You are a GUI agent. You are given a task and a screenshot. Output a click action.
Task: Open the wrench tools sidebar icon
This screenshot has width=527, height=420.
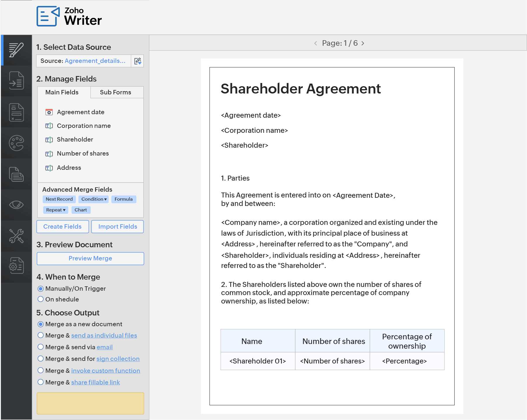tap(16, 236)
